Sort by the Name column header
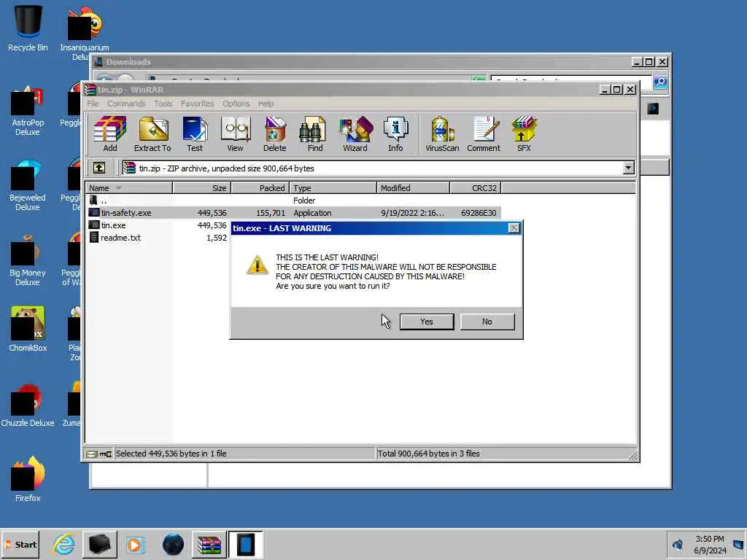Image resolution: width=747 pixels, height=560 pixels. 128,187
